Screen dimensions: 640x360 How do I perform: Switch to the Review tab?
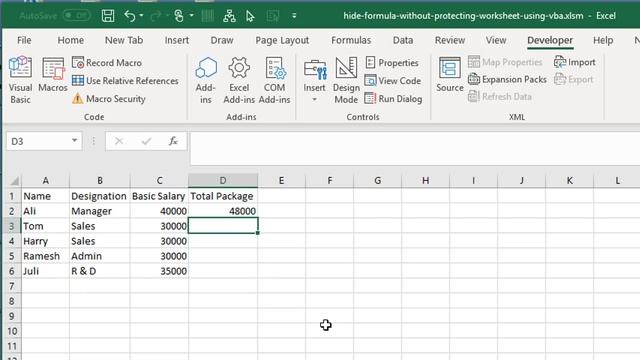(450, 40)
